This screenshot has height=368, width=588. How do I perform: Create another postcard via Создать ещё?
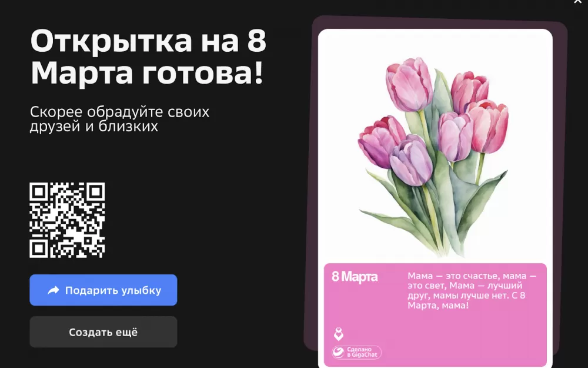103,332
